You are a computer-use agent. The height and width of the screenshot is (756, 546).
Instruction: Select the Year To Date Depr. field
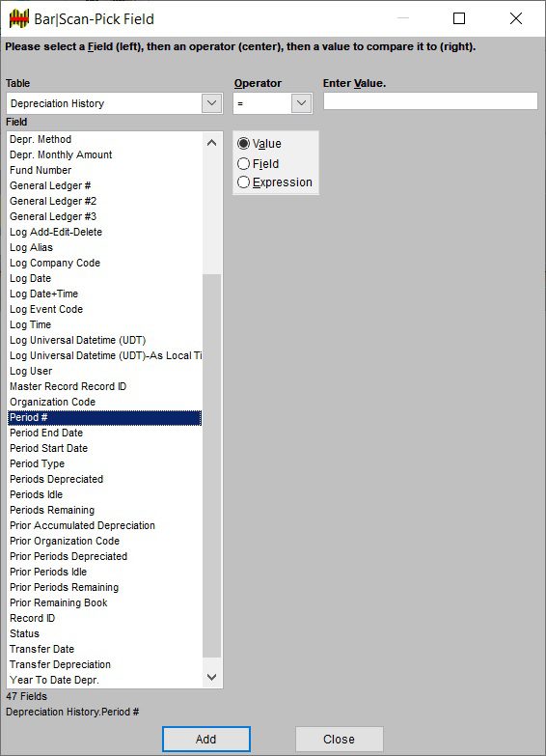(104, 680)
